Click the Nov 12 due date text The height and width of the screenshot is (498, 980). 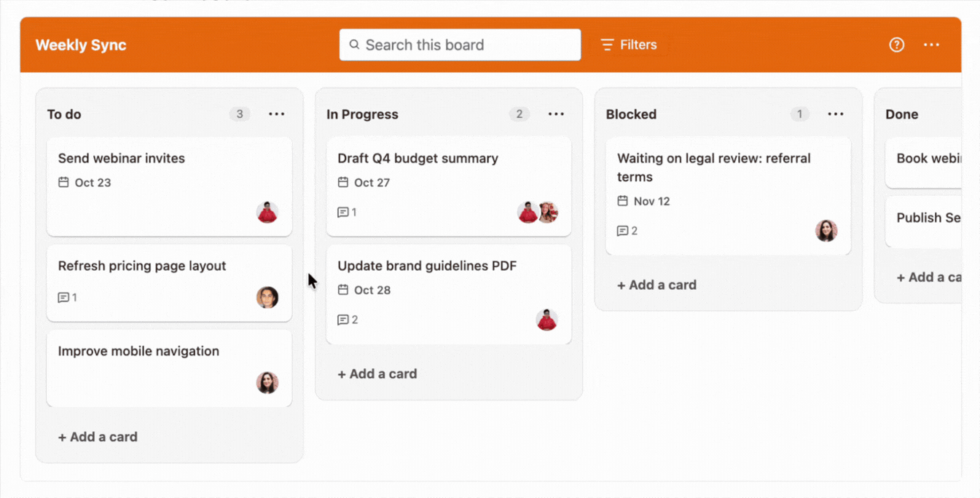pos(651,201)
